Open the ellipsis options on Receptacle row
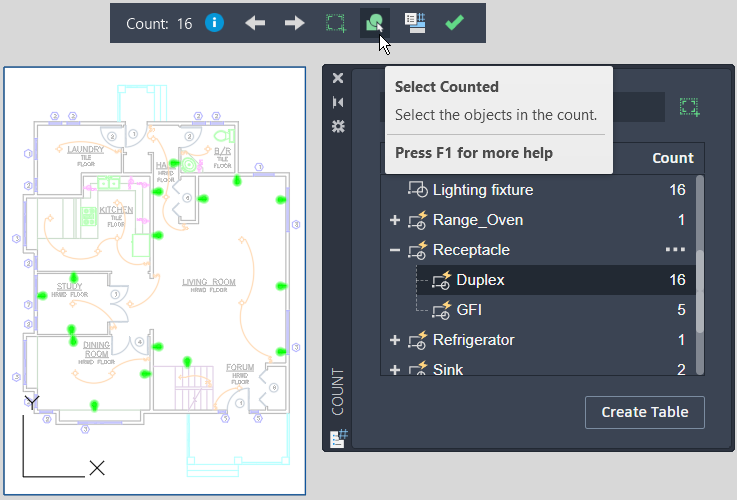This screenshot has width=737, height=500. (x=675, y=250)
